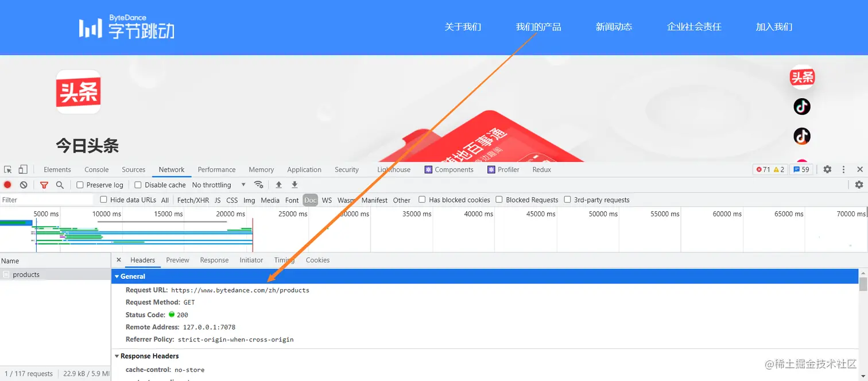This screenshot has width=868, height=381.
Task: Check Has blocked cookies
Action: tap(422, 200)
